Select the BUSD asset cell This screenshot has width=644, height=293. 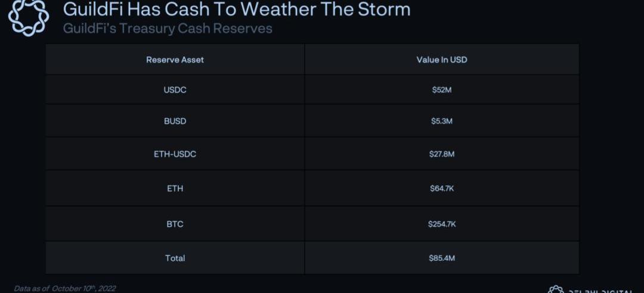pyautogui.click(x=175, y=121)
